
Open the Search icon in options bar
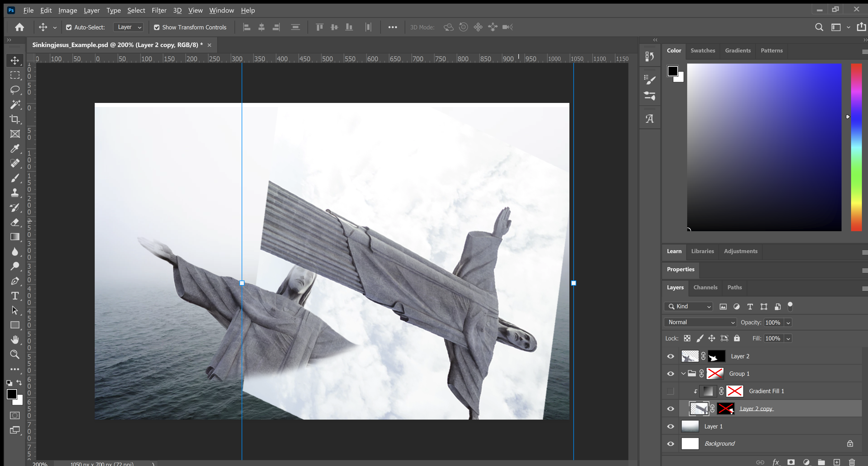tap(819, 27)
